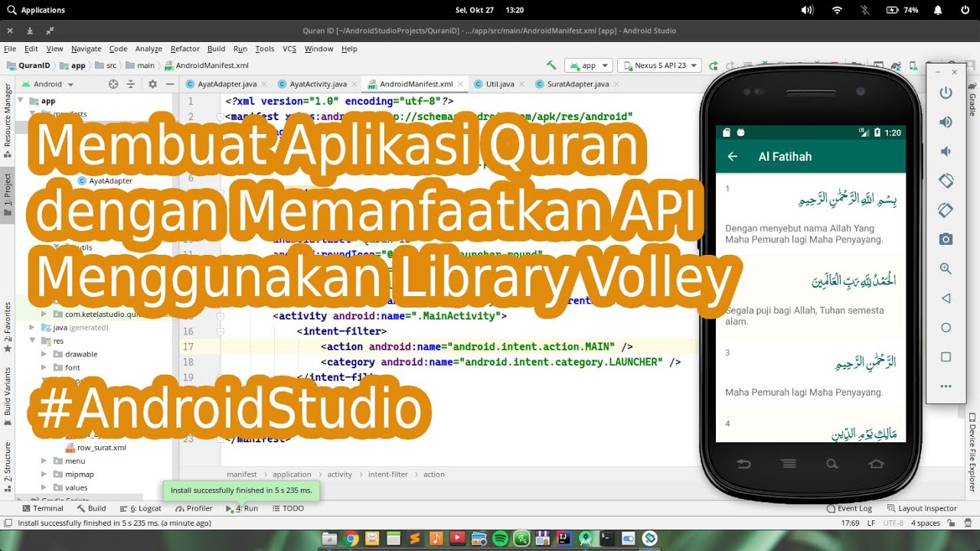The image size is (980, 551).
Task: Open the Terminal tool window
Action: (43, 508)
